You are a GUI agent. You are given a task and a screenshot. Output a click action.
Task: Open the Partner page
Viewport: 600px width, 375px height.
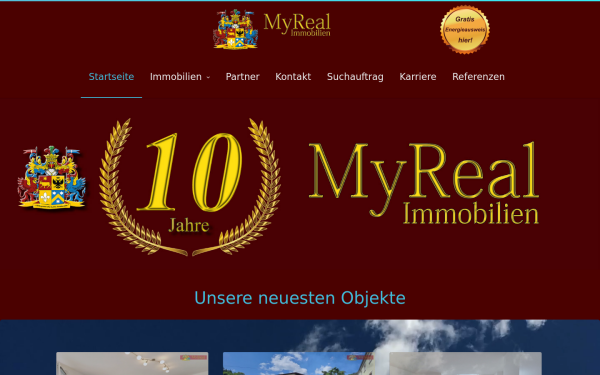click(243, 77)
